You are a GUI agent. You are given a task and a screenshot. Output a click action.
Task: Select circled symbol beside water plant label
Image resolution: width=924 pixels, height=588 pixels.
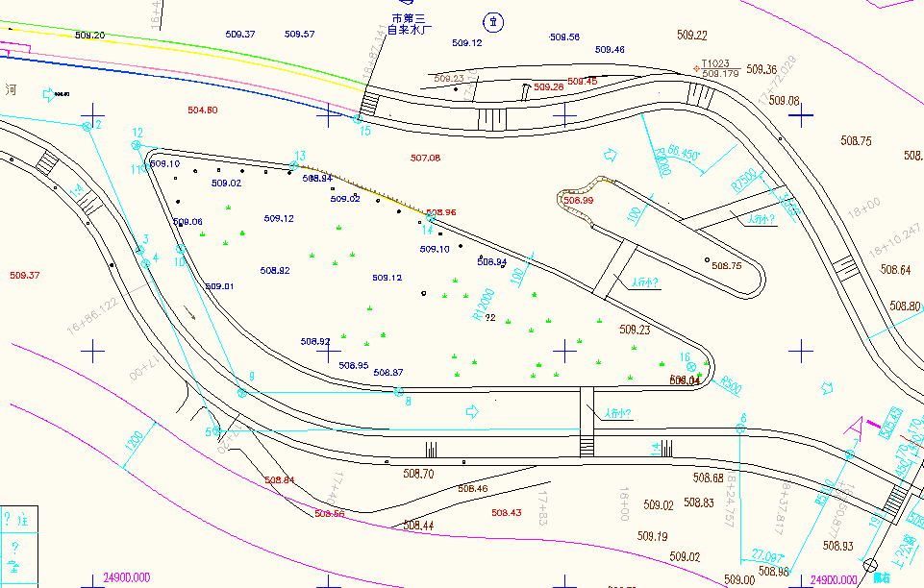(492, 20)
